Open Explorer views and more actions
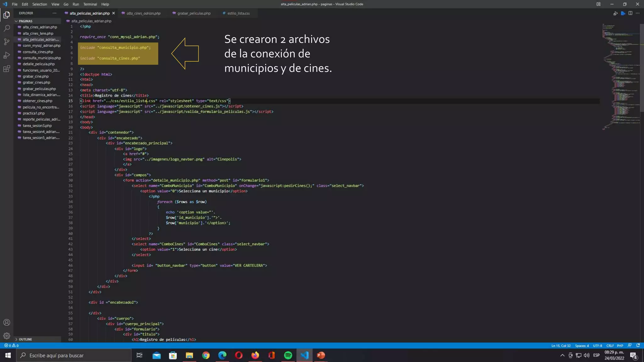Image resolution: width=644 pixels, height=362 pixels. pos(54,13)
